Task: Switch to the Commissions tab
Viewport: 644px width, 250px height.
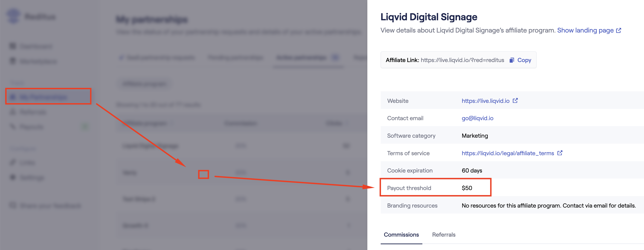Action: 401,235
